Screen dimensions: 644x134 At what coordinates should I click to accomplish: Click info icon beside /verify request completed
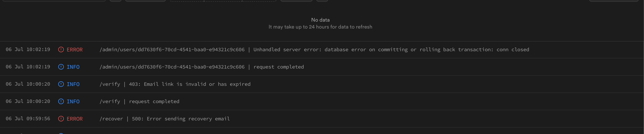point(61,101)
